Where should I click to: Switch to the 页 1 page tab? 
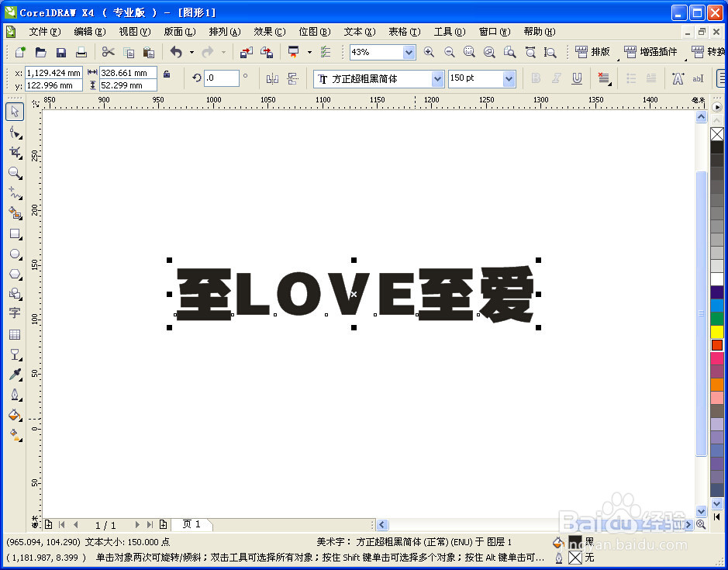[x=191, y=524]
